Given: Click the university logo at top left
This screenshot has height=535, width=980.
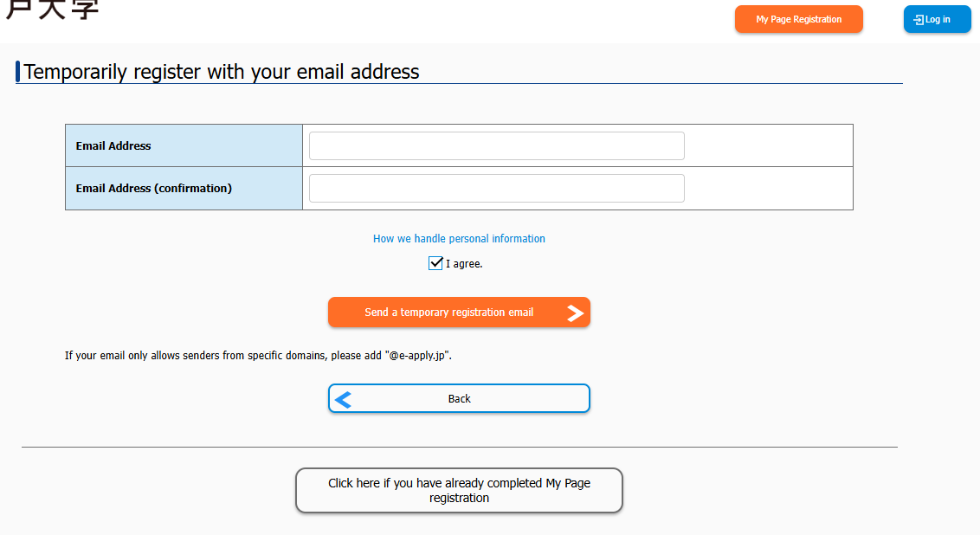Looking at the screenshot, I should pyautogui.click(x=53, y=10).
